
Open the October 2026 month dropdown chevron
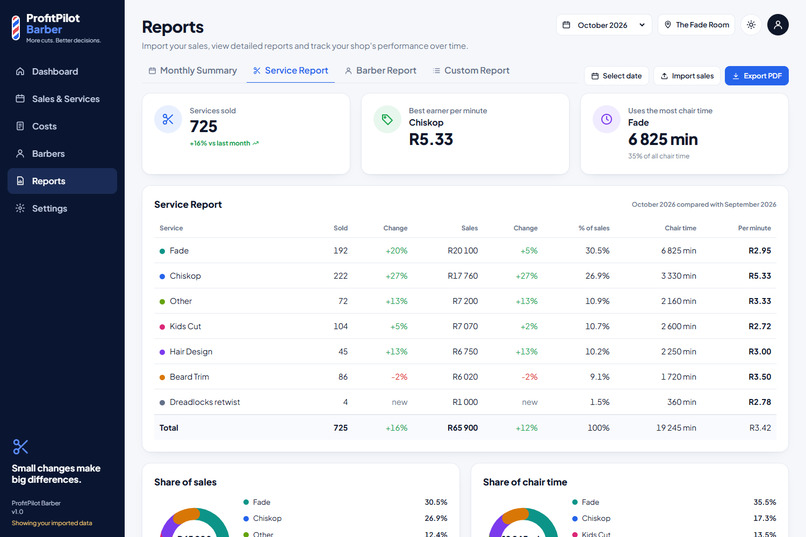[x=642, y=25]
